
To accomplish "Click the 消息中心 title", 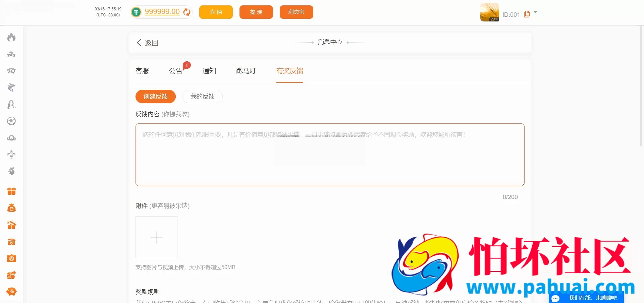I will [330, 42].
